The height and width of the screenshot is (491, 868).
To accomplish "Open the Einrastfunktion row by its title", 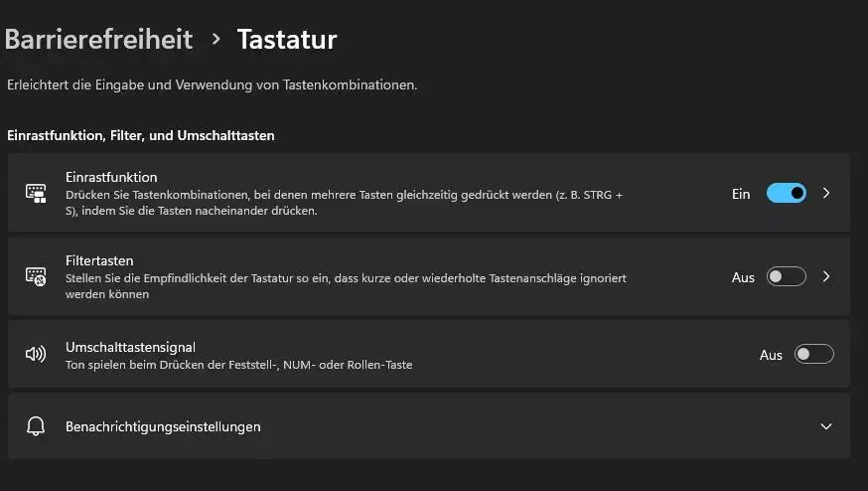I will (111, 177).
